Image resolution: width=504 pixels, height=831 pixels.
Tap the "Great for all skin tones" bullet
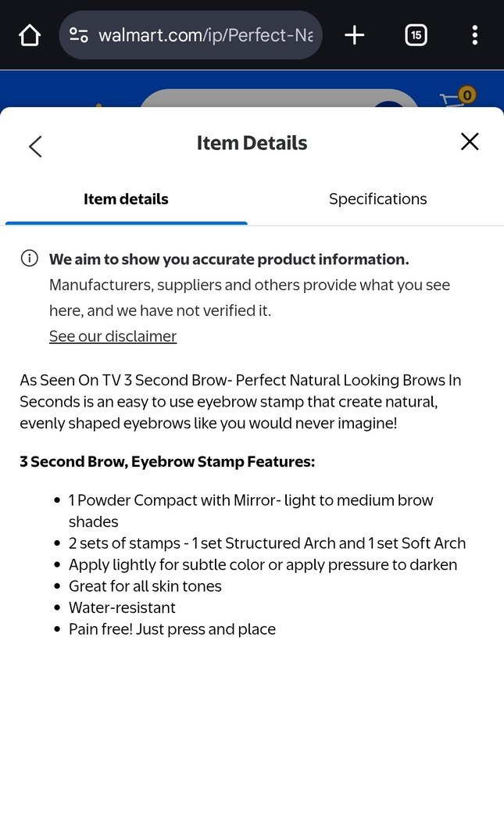pos(145,586)
